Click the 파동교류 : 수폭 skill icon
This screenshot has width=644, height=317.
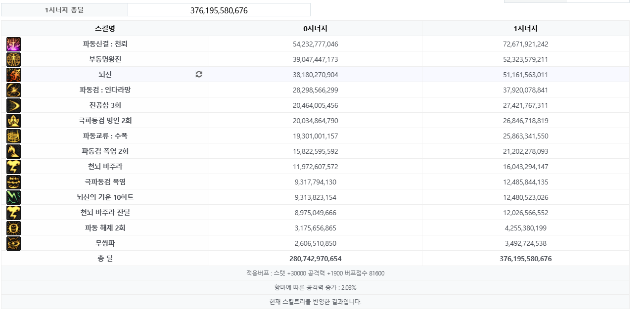pyautogui.click(x=13, y=136)
